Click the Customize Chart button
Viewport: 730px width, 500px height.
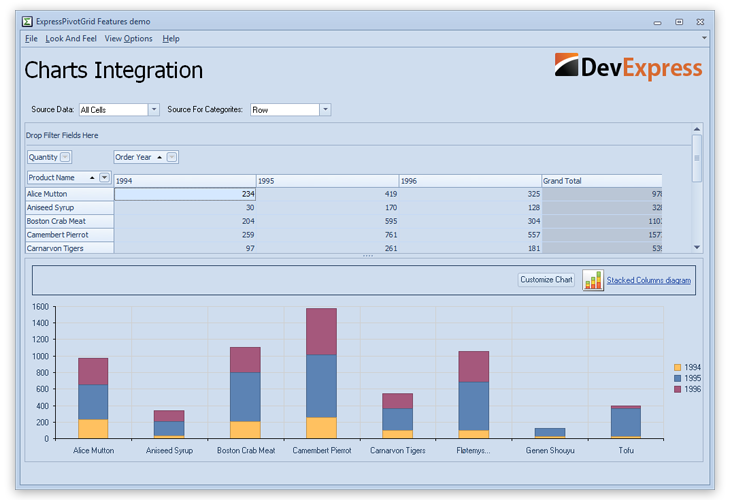pyautogui.click(x=546, y=280)
